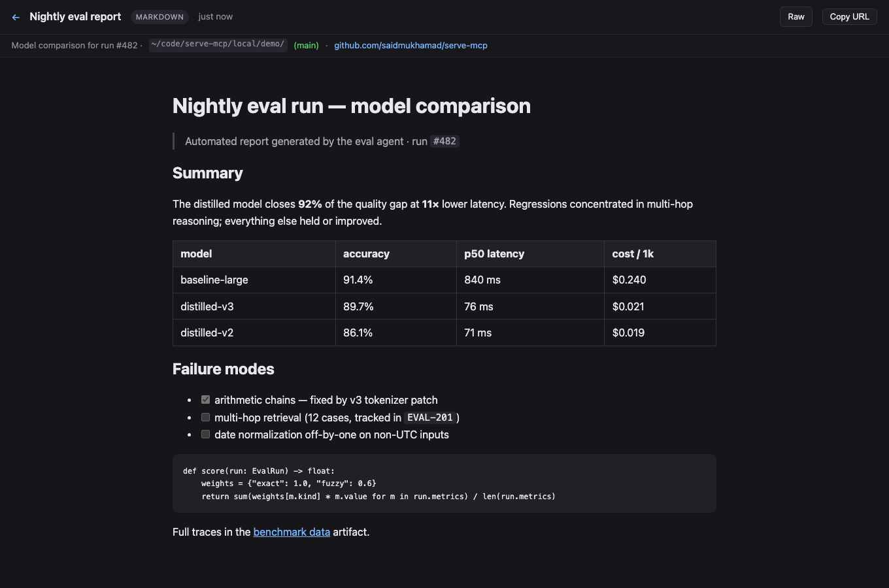The height and width of the screenshot is (588, 889).
Task: Open the Raw view
Action: 796,17
